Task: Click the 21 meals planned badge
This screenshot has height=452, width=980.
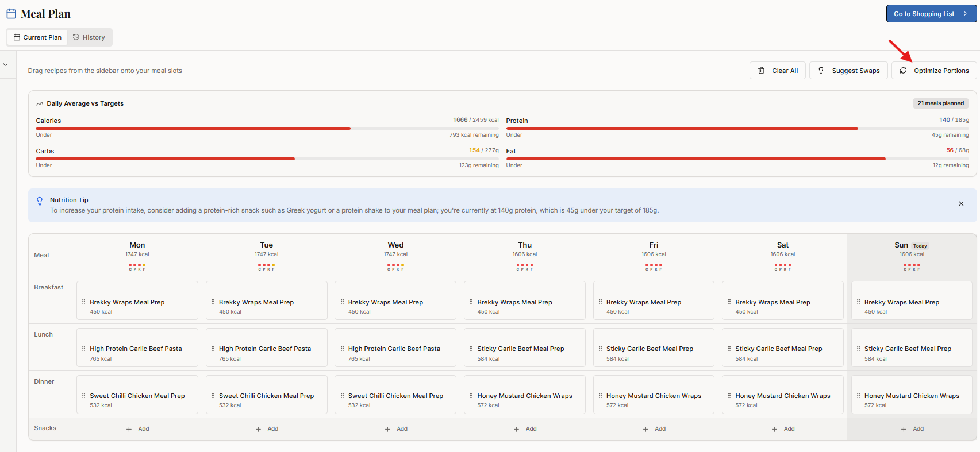Action: tap(940, 103)
